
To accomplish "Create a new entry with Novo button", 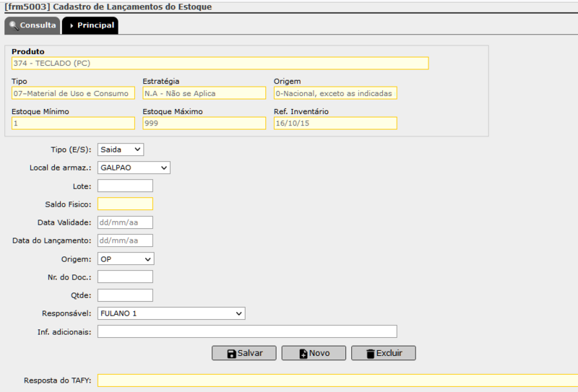I will coord(314,353).
